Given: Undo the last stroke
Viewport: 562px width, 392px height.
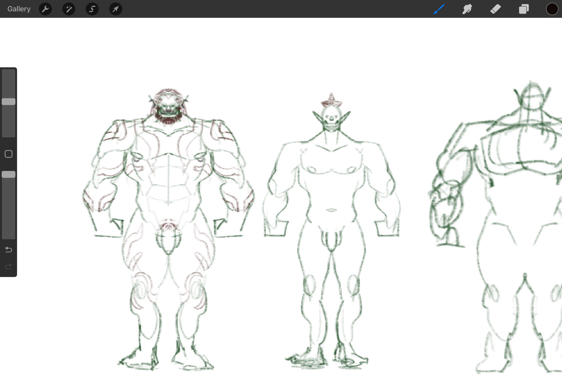Looking at the screenshot, I should [8, 249].
